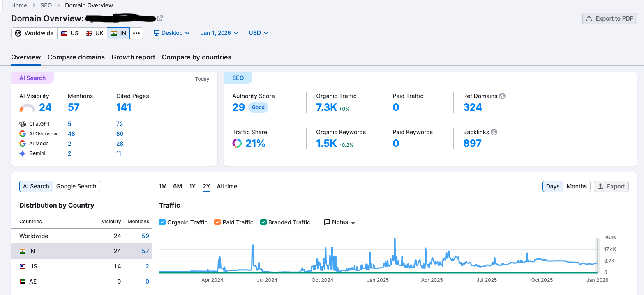Screen dimensions: 644x295
Task: Click the Traffic Share donut icon
Action: click(x=237, y=143)
